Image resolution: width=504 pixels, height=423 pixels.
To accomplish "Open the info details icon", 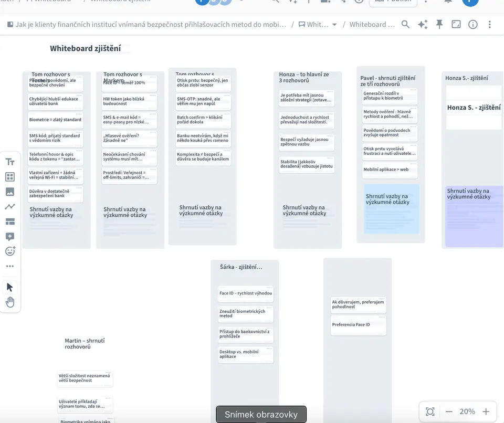I will point(473,25).
